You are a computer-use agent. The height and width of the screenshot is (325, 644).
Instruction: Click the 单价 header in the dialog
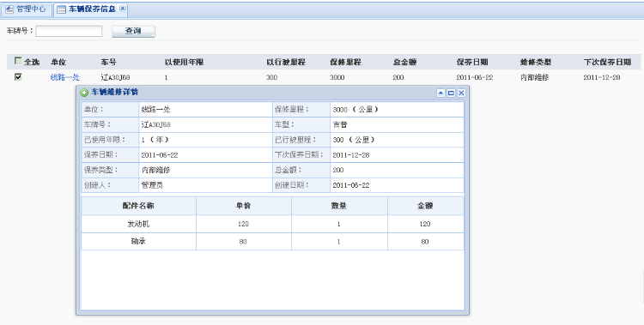click(x=244, y=206)
